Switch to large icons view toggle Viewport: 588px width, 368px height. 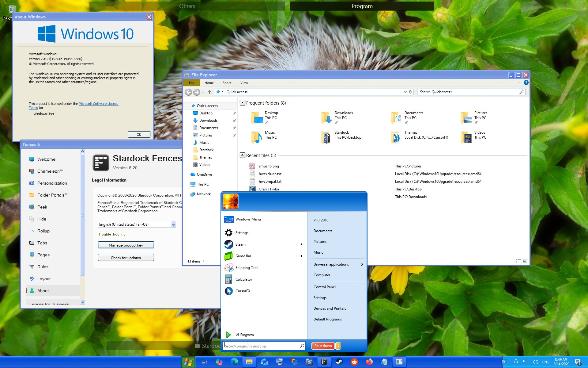coord(525,261)
